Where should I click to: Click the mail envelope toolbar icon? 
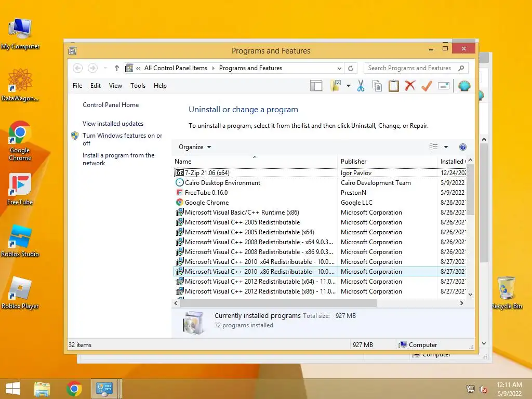coord(444,86)
